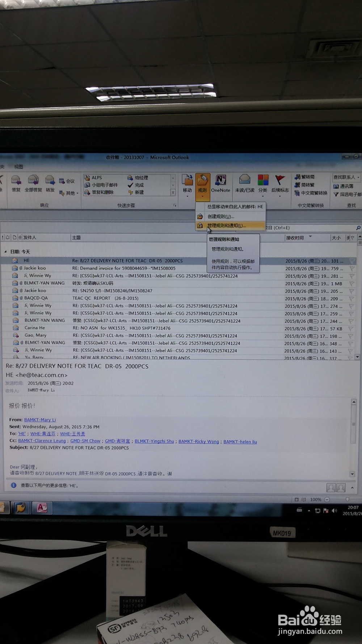The image size is (362, 644).
Task: Open the Access icon in the taskbar
Action: (x=42, y=508)
